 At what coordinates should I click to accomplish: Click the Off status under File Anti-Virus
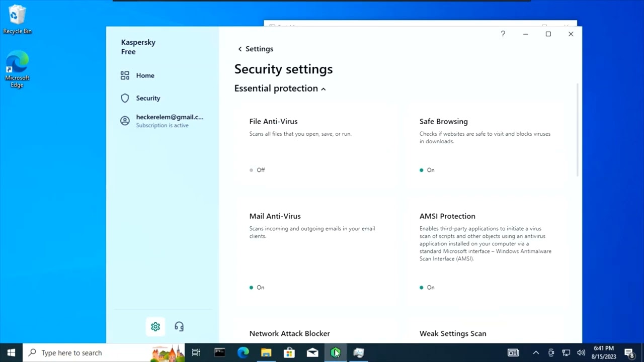(x=257, y=170)
